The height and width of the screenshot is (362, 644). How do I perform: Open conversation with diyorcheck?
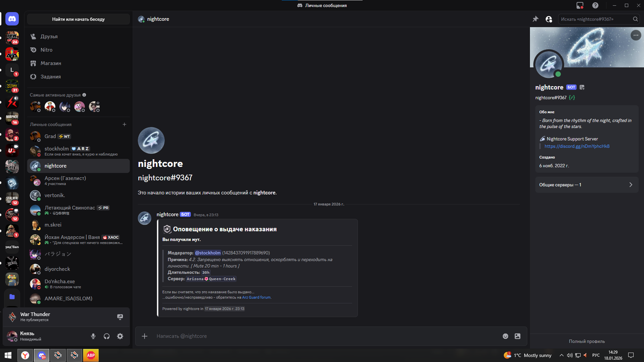pos(78,269)
